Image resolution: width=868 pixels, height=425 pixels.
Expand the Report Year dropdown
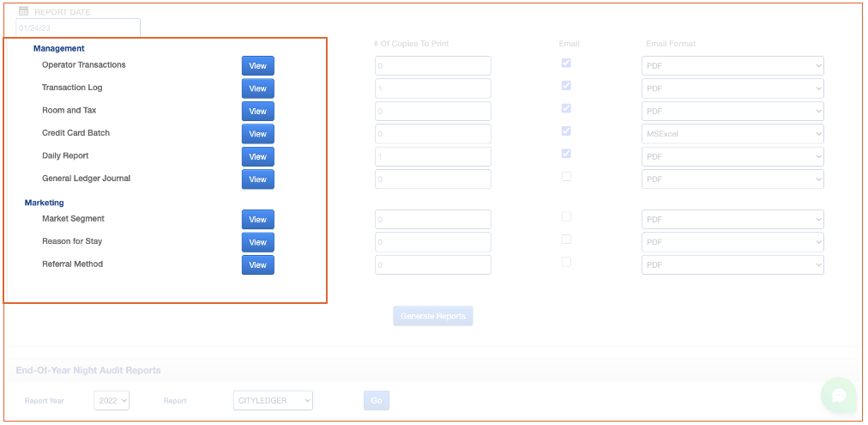click(x=112, y=401)
